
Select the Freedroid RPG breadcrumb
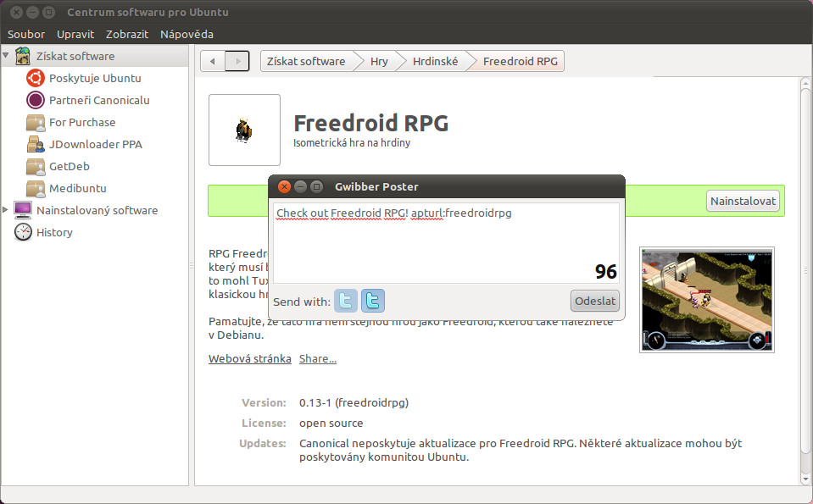point(520,61)
